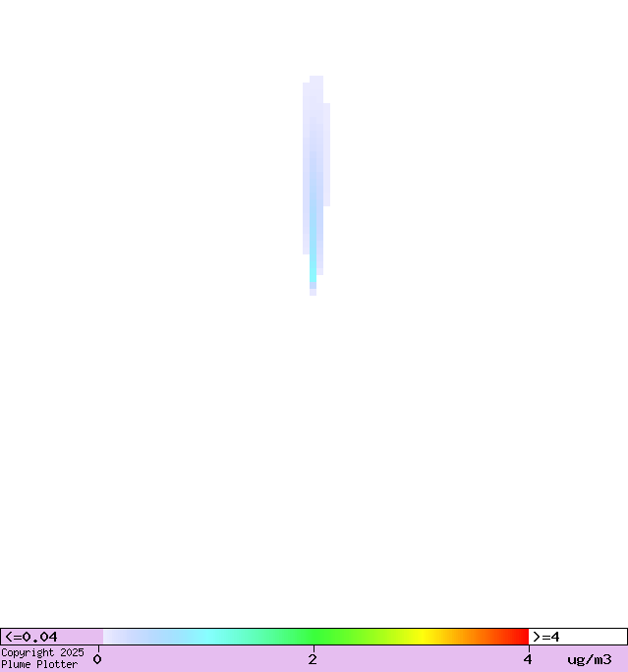Viewport: 628px width, 672px height.
Task: Click the '<=0.04' legend label
Action: tap(30, 637)
